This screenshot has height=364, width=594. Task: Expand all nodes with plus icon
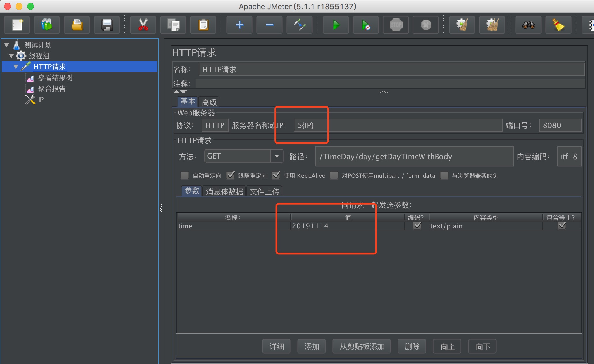[x=239, y=25]
